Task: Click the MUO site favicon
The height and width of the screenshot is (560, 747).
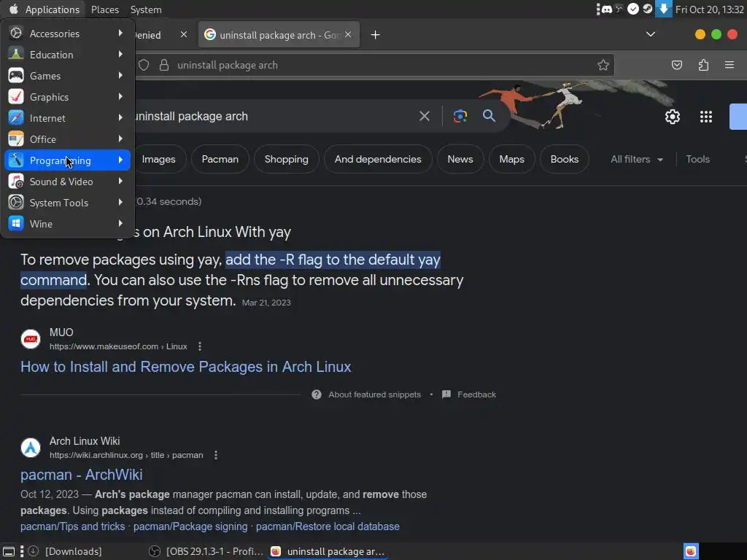Action: coord(31,339)
